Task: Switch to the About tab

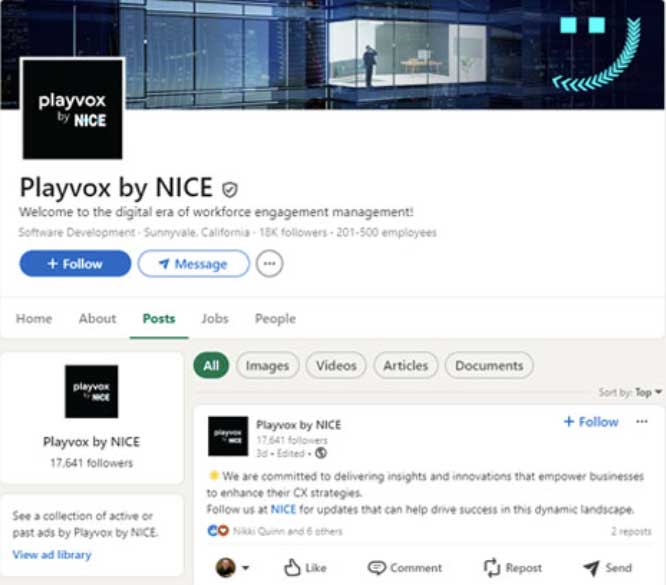Action: coord(97,319)
